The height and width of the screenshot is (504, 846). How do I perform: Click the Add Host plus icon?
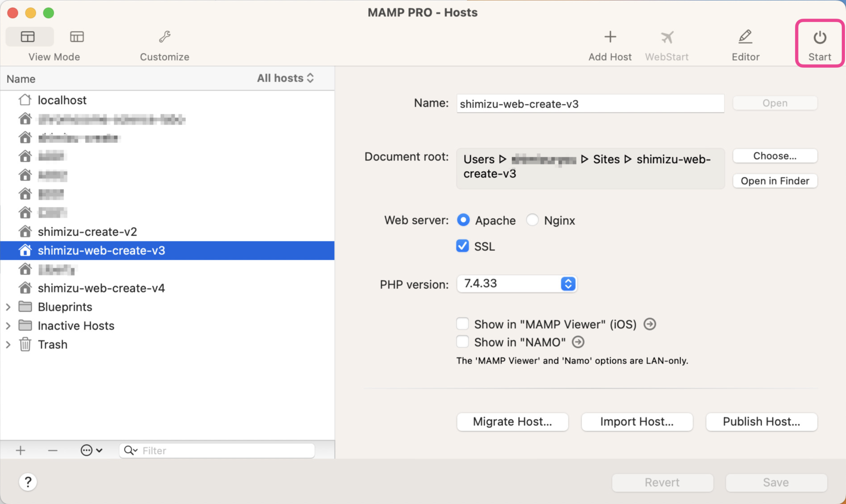point(610,37)
